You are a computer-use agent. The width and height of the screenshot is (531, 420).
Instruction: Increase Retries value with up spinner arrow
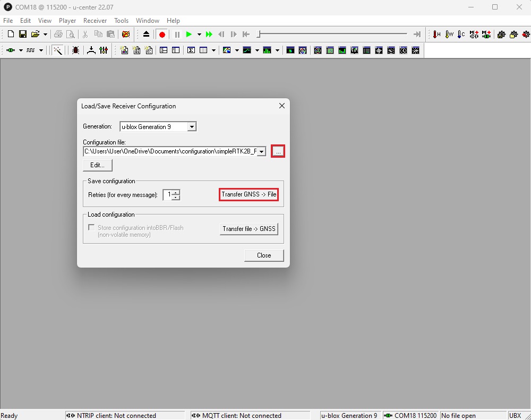pyautogui.click(x=176, y=192)
